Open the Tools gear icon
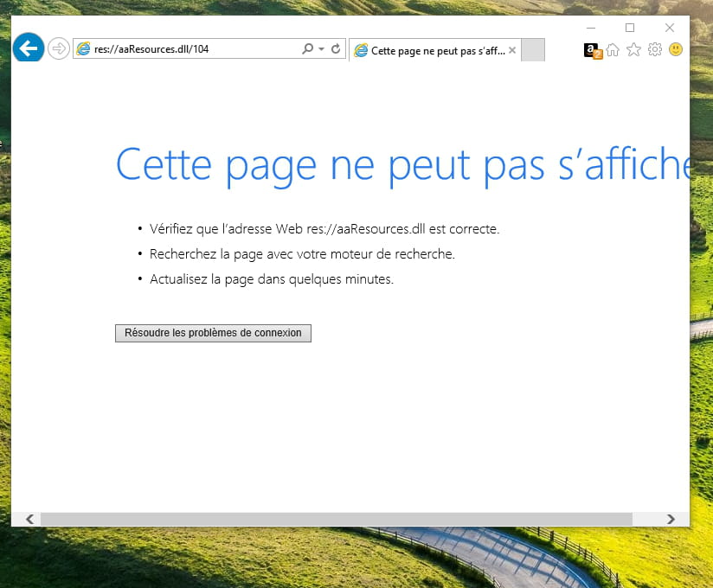Screen dimensions: 713x588 click(x=655, y=50)
